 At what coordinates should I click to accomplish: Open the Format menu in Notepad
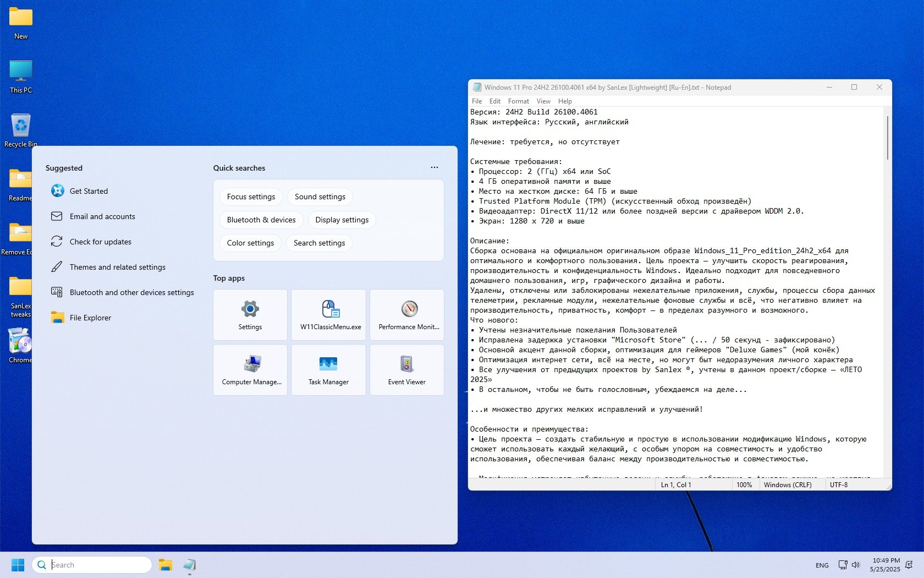click(x=518, y=101)
